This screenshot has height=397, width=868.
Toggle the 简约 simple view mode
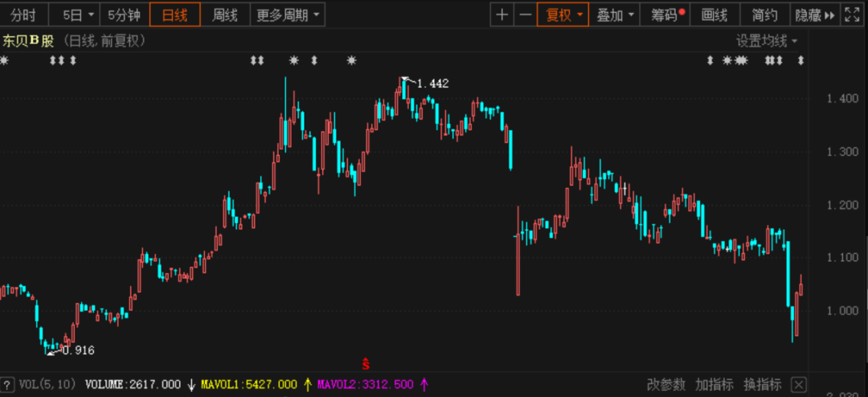click(x=764, y=14)
